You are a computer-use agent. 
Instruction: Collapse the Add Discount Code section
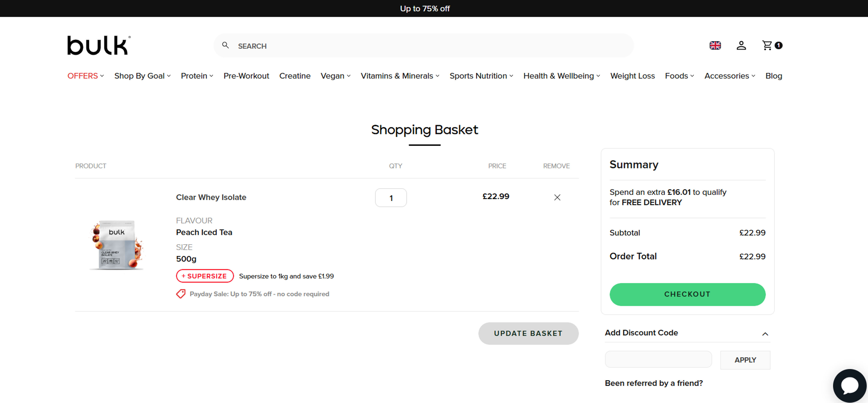pyautogui.click(x=765, y=334)
